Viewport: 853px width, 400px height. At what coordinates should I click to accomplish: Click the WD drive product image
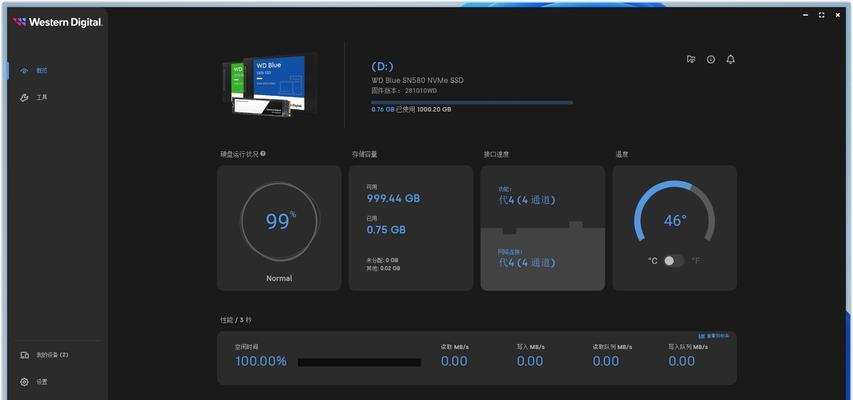coord(269,85)
